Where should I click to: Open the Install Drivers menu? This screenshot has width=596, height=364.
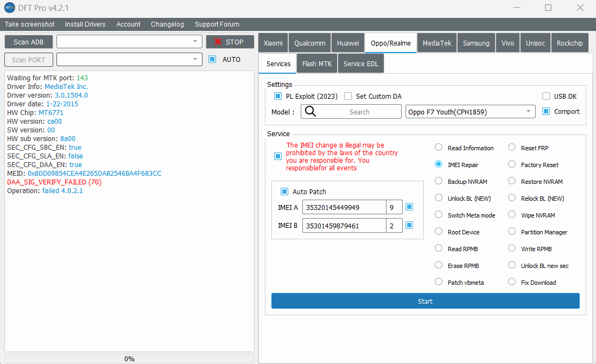tap(85, 24)
